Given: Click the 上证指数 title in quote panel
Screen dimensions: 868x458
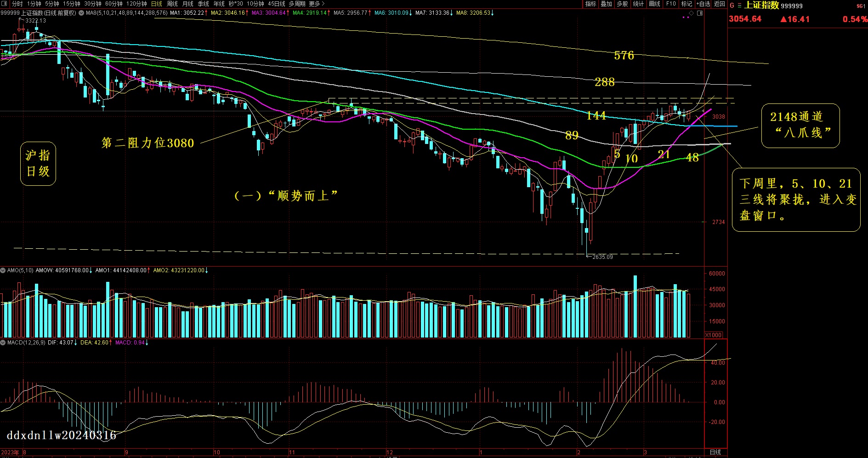Looking at the screenshot, I should (761, 5).
